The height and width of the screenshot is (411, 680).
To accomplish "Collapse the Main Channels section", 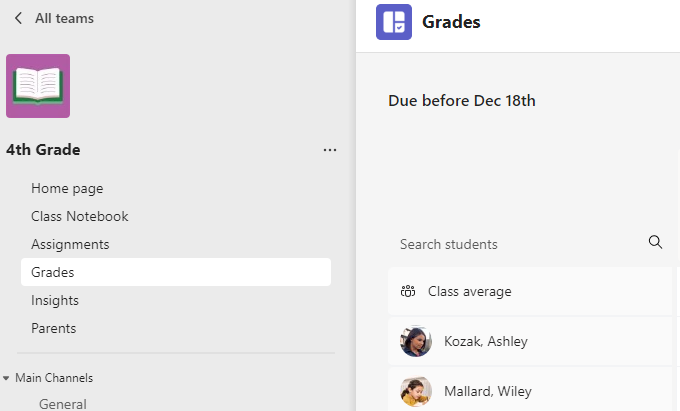I will [6, 378].
